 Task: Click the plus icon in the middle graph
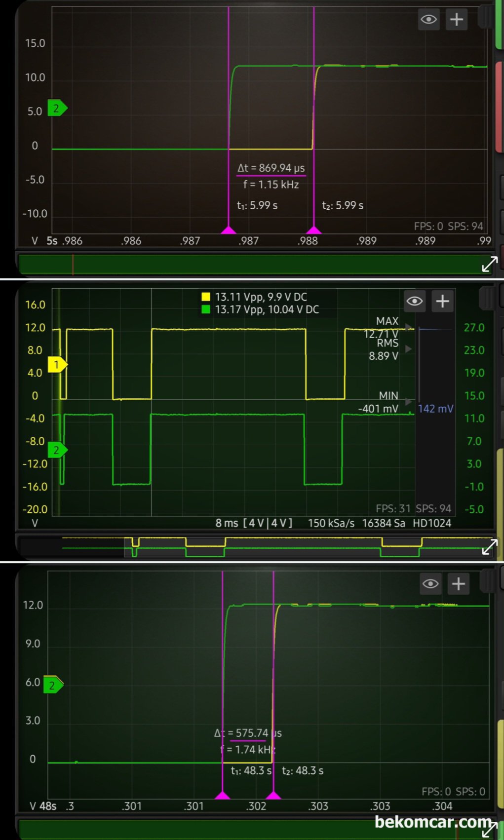pyautogui.click(x=443, y=301)
